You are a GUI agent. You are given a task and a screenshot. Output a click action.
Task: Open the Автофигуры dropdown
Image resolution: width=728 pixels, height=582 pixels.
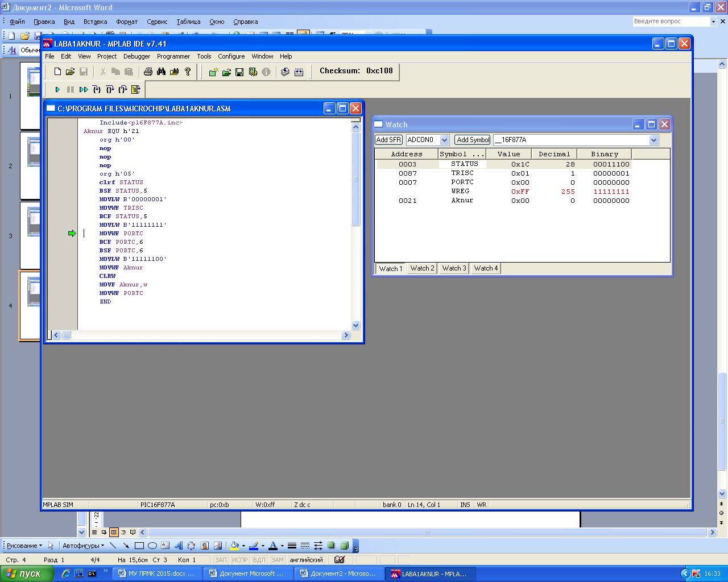tap(83, 546)
